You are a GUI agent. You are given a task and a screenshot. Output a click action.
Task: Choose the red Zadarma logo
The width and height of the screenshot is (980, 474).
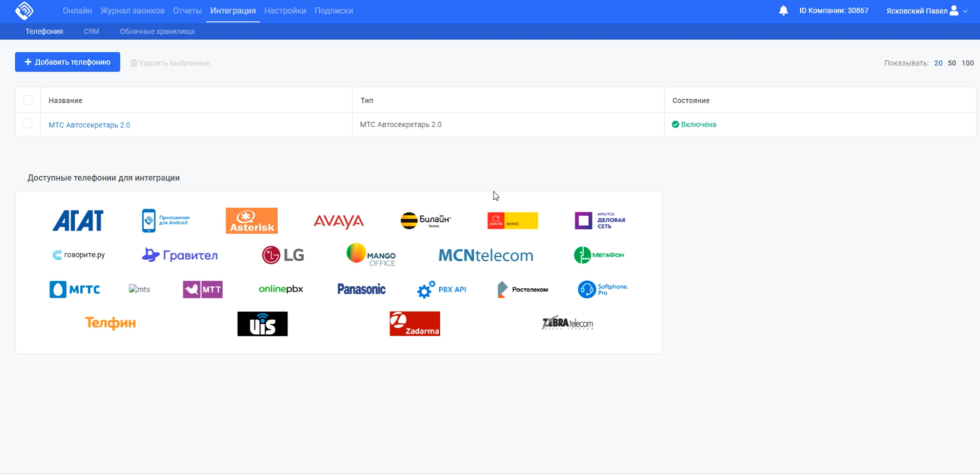click(x=415, y=324)
